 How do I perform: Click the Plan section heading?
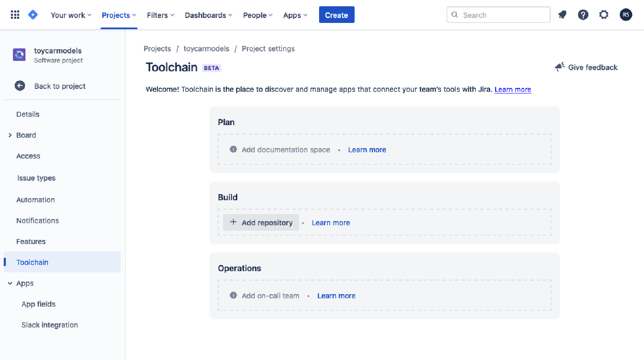pyautogui.click(x=226, y=122)
